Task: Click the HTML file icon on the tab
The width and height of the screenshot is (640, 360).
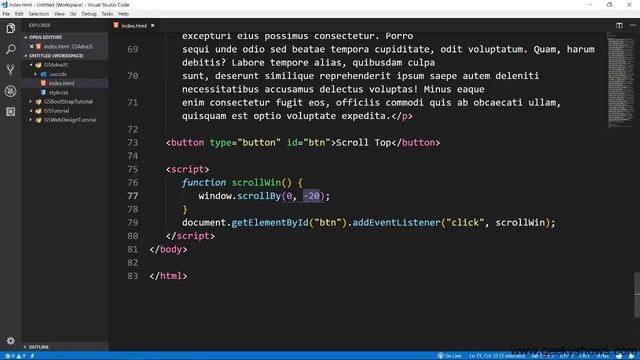Action: [x=116, y=25]
